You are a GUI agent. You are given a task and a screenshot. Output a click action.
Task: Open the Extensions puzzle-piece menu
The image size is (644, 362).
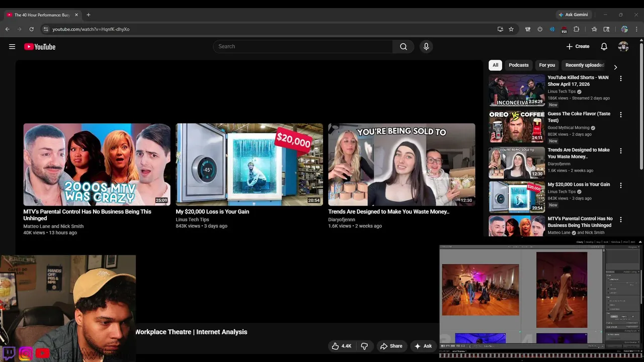(577, 29)
